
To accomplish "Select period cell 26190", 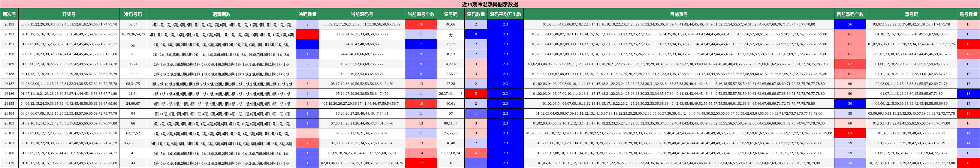I will [9, 54].
